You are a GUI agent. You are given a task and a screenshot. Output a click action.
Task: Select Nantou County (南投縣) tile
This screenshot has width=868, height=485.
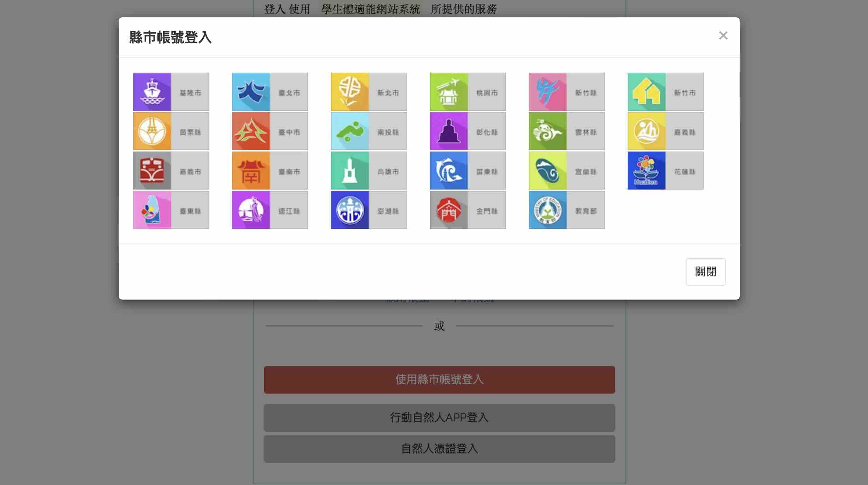pos(369,131)
